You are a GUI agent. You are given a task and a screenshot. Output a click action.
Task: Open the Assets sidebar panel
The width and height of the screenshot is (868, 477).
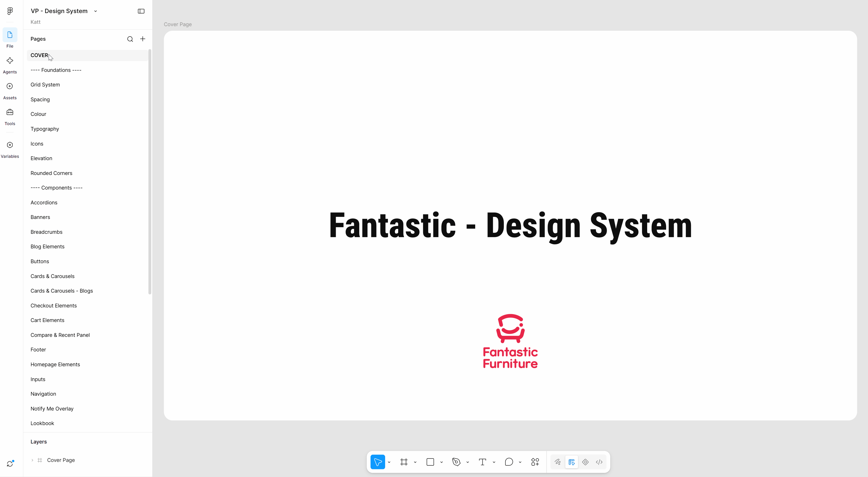(x=10, y=91)
